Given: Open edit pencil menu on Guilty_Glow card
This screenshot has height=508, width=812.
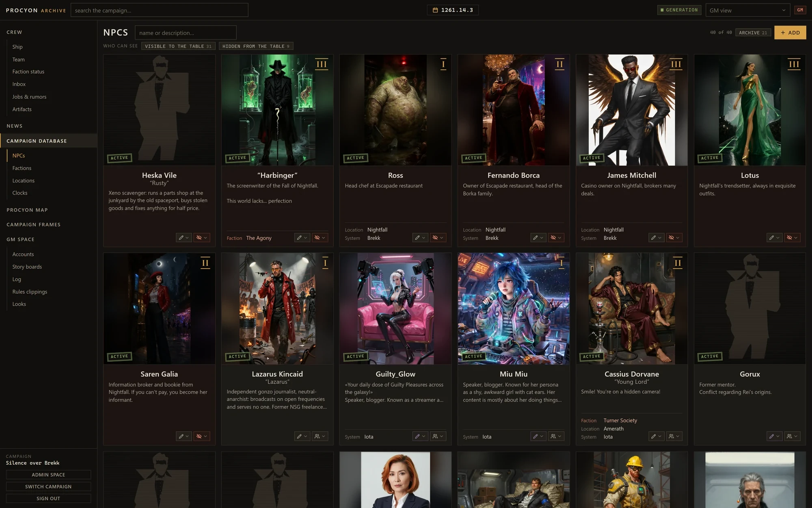Looking at the screenshot, I should pos(420,436).
